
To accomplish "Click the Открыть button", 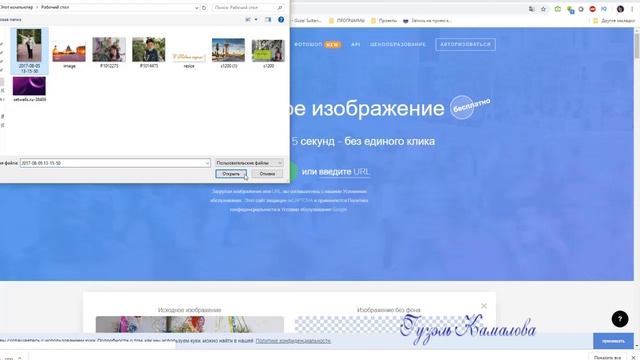I will (231, 174).
